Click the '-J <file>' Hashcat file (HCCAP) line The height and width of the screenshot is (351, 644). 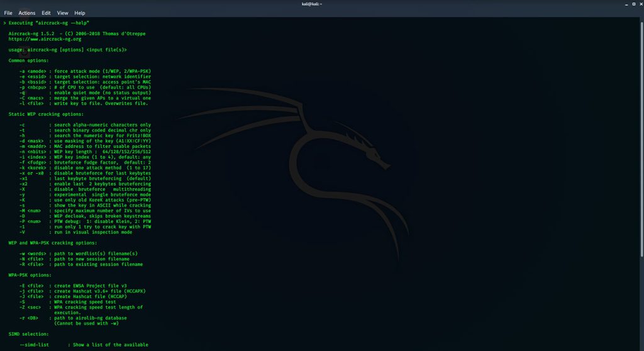(73, 296)
